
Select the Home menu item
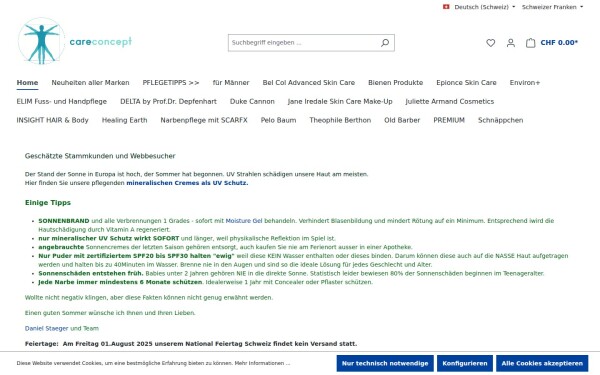click(x=27, y=83)
